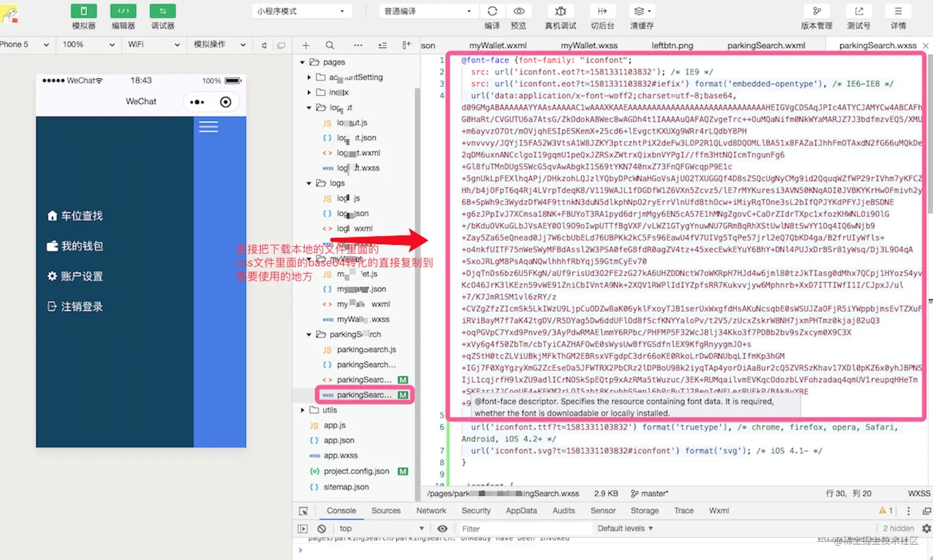Switch to the parkingSearch.wxml editor tab
The height and width of the screenshot is (560, 933).
click(x=766, y=45)
